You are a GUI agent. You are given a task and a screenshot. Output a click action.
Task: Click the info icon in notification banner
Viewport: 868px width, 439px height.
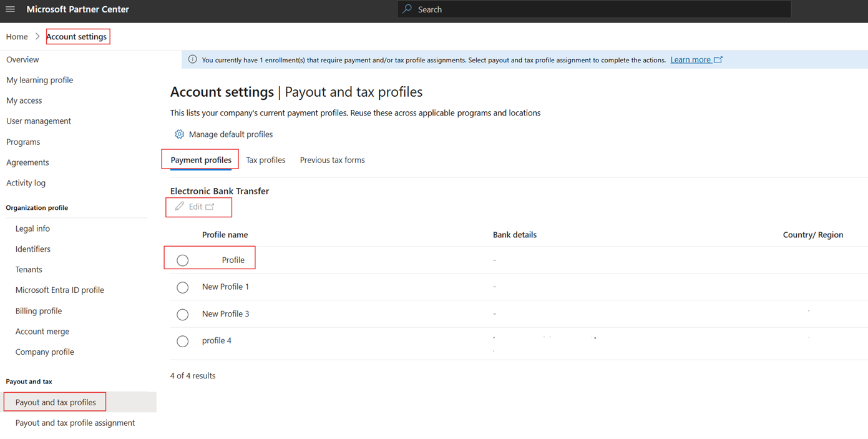[x=192, y=60]
